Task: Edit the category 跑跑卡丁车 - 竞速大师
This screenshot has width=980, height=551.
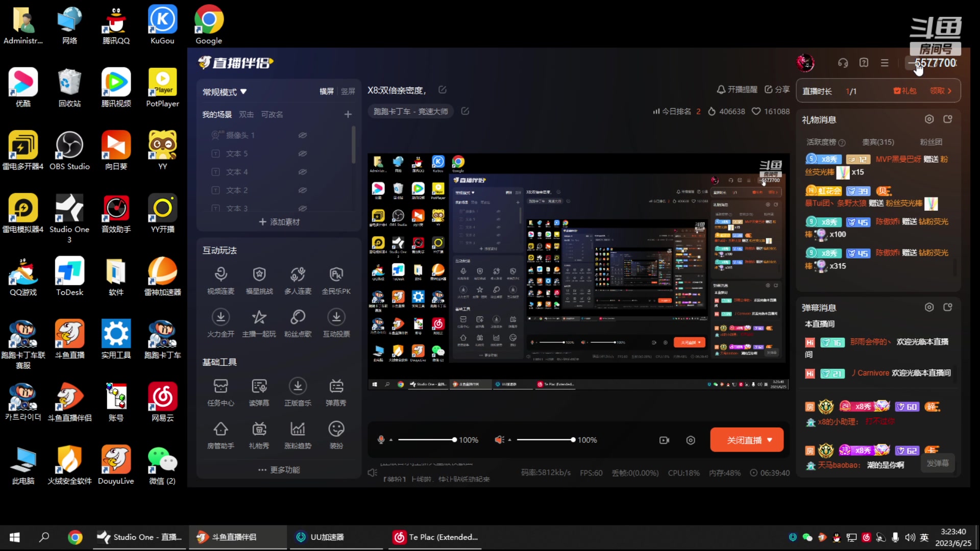Action: pyautogui.click(x=465, y=111)
